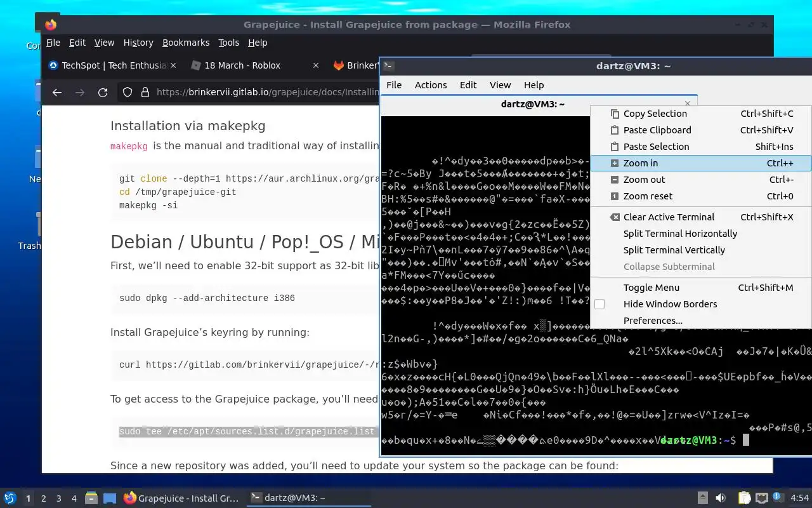Reload the current Firefox page

[103, 93]
